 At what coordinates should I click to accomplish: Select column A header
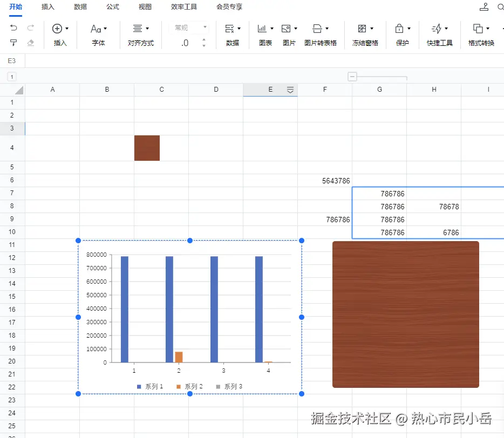[52, 90]
